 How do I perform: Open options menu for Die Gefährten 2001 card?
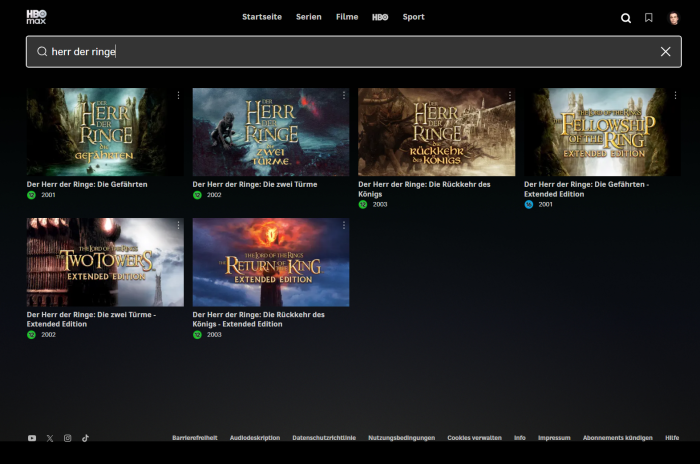[178, 95]
